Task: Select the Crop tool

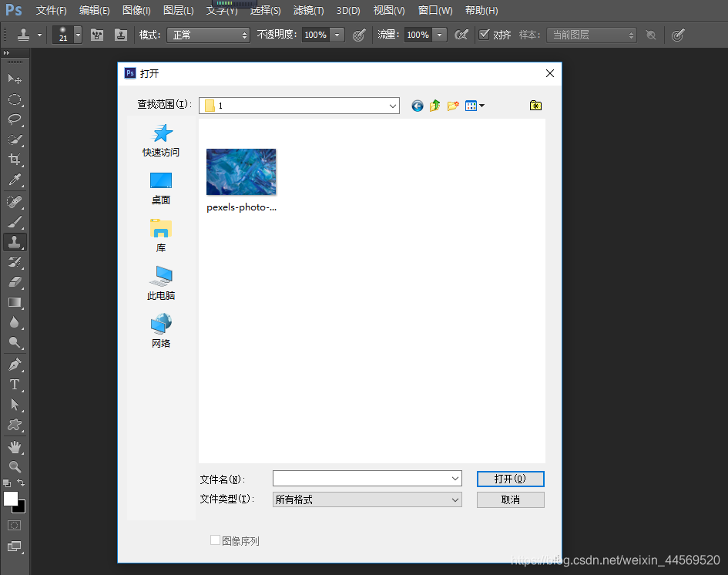Action: tap(15, 160)
